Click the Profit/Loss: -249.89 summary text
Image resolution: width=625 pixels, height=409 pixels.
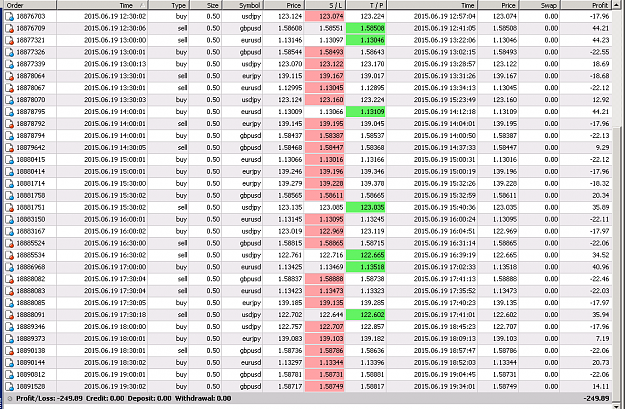coord(49,398)
